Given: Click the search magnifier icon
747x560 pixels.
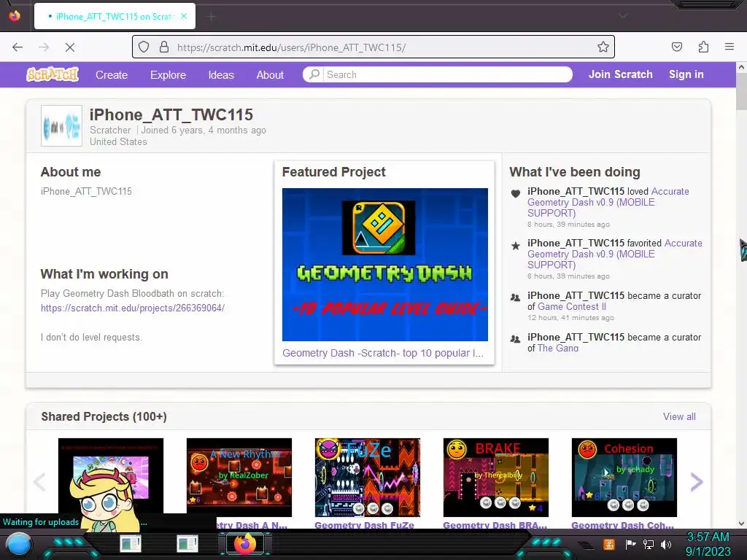Looking at the screenshot, I should (314, 74).
